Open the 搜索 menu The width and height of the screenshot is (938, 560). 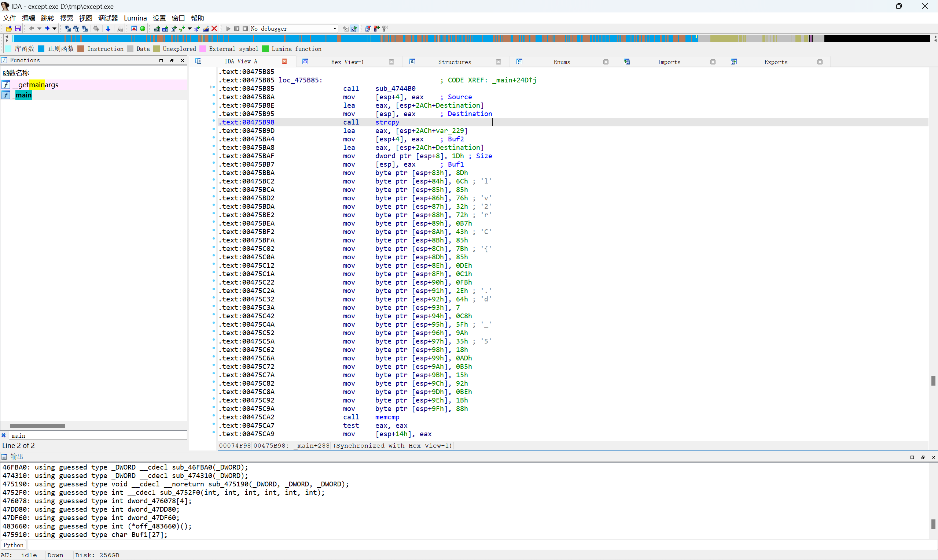coord(66,18)
